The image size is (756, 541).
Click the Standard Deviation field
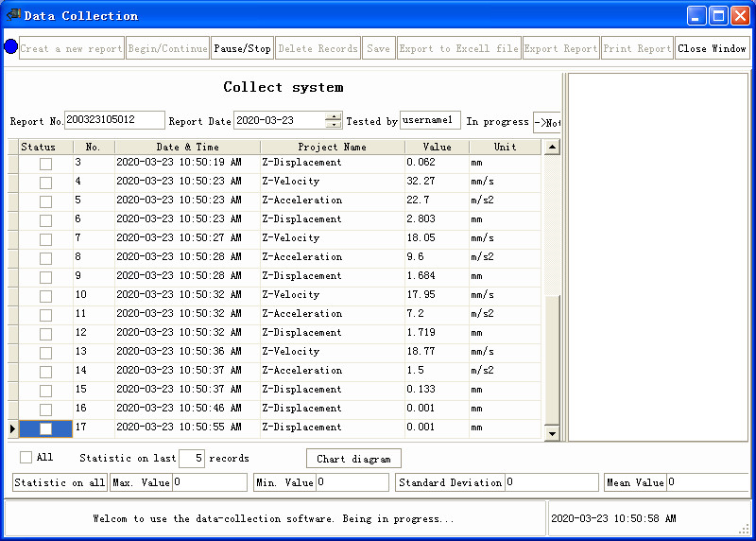click(x=552, y=482)
